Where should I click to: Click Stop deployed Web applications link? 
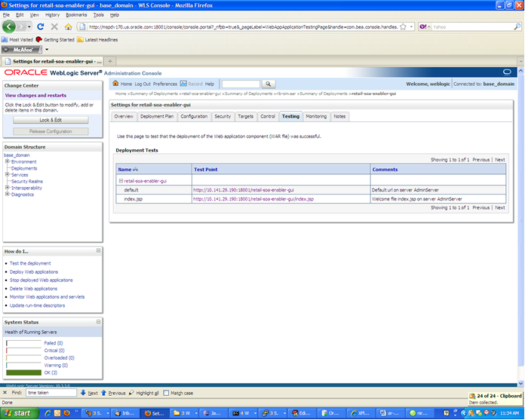coord(41,280)
